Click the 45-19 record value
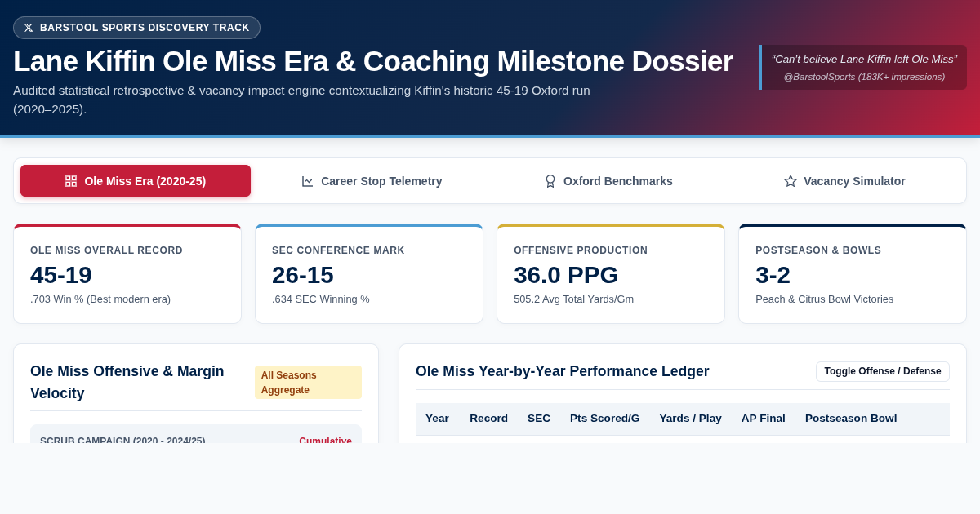This screenshot has width=980, height=514. (x=61, y=275)
